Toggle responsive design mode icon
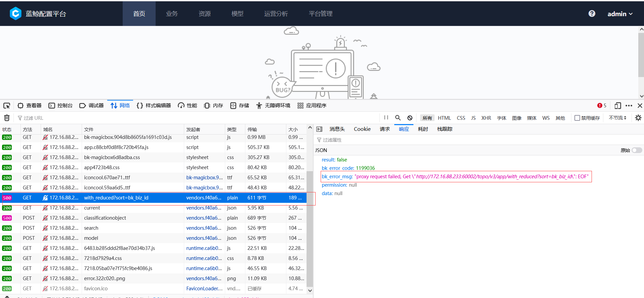This screenshot has width=644, height=298. 617,106
